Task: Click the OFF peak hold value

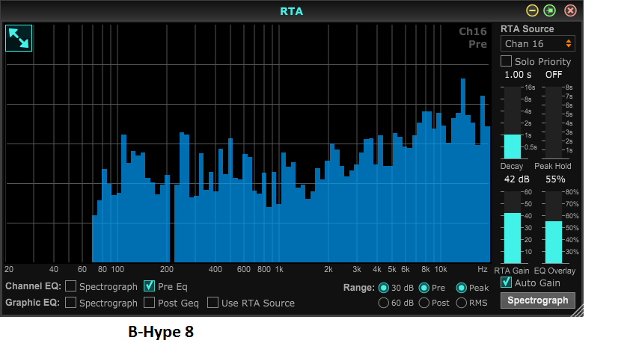Action: (554, 75)
